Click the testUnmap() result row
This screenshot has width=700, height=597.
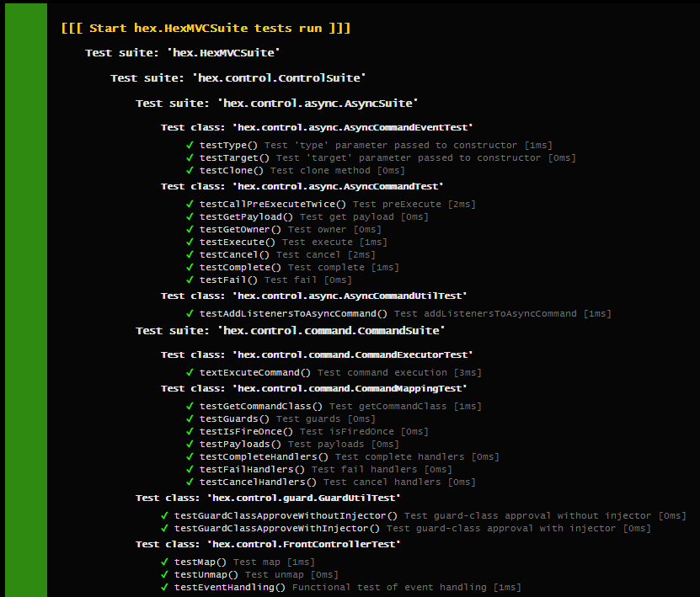click(x=249, y=575)
